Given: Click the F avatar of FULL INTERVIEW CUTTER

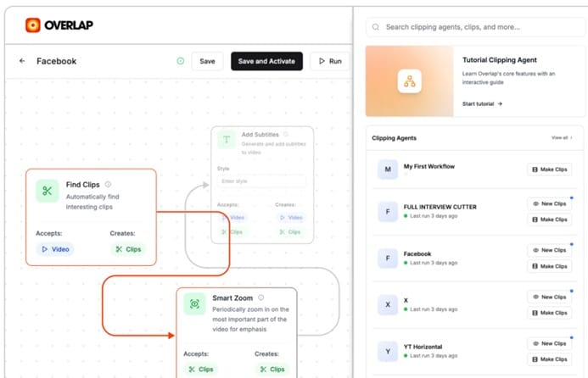Looking at the screenshot, I should click(x=388, y=212).
